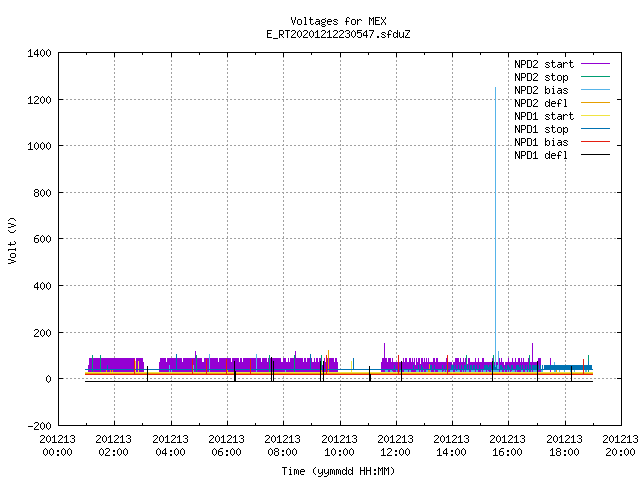640x480 pixels.
Task: Click the dark blue NPD1 stop legend line
Action: tap(596, 129)
